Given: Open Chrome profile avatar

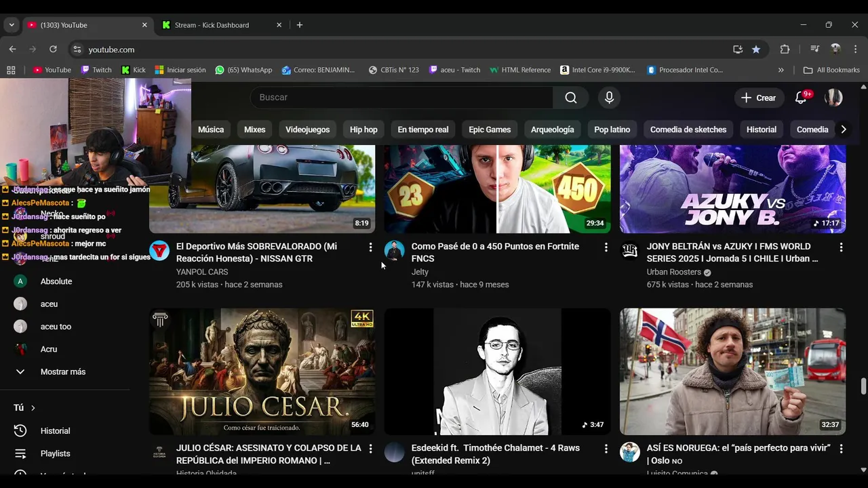Looking at the screenshot, I should click(835, 49).
